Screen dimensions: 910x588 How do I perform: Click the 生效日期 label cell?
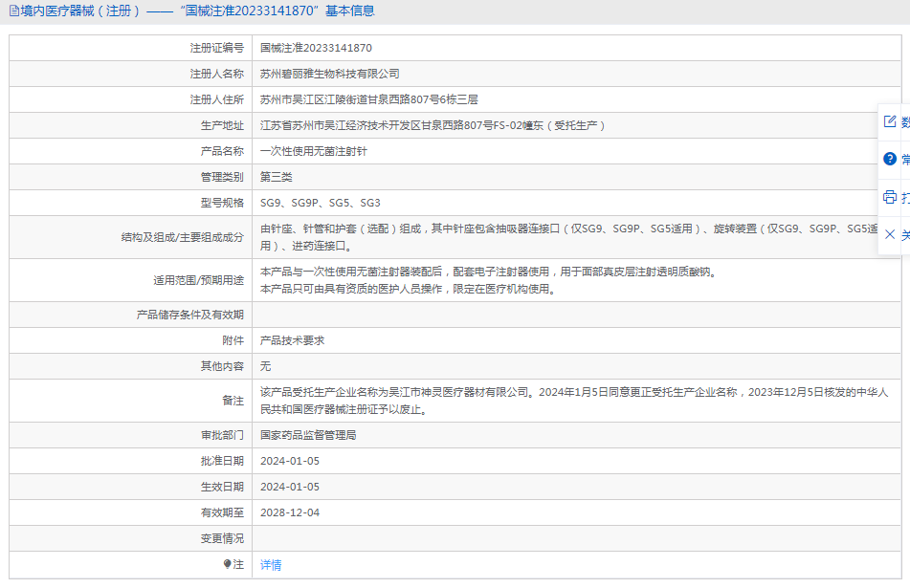click(130, 487)
